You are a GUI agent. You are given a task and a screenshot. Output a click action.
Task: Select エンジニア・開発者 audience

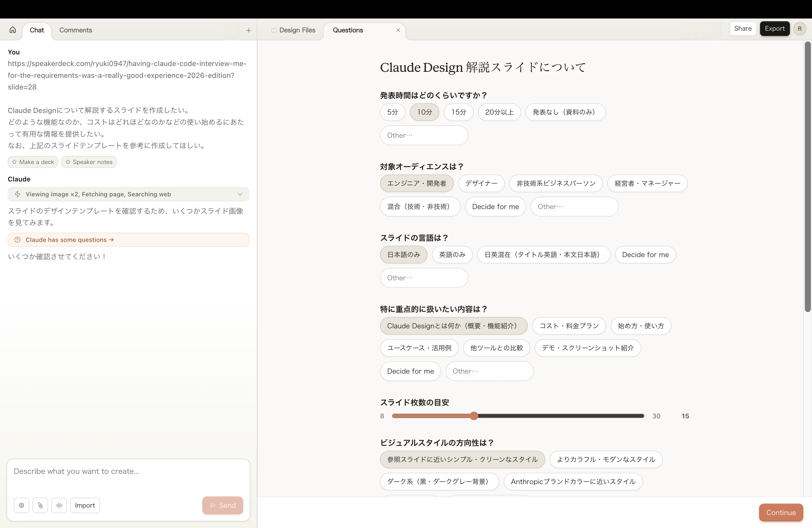[x=416, y=183]
